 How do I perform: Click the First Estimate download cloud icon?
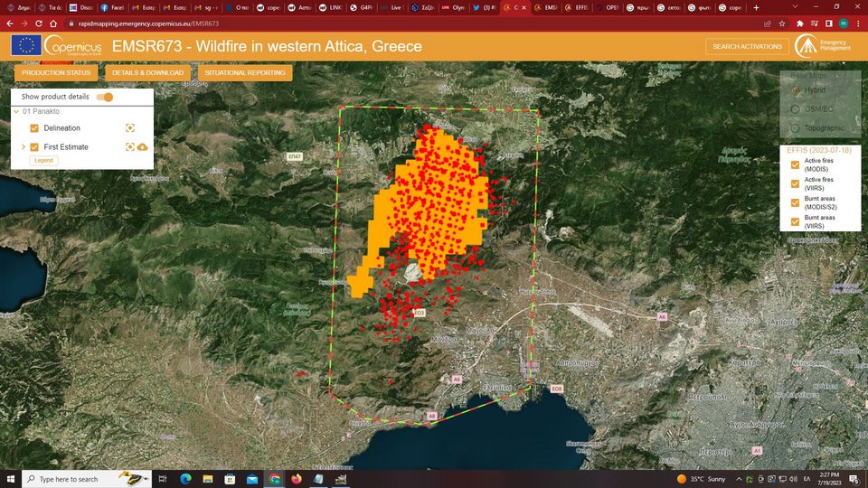tap(142, 146)
